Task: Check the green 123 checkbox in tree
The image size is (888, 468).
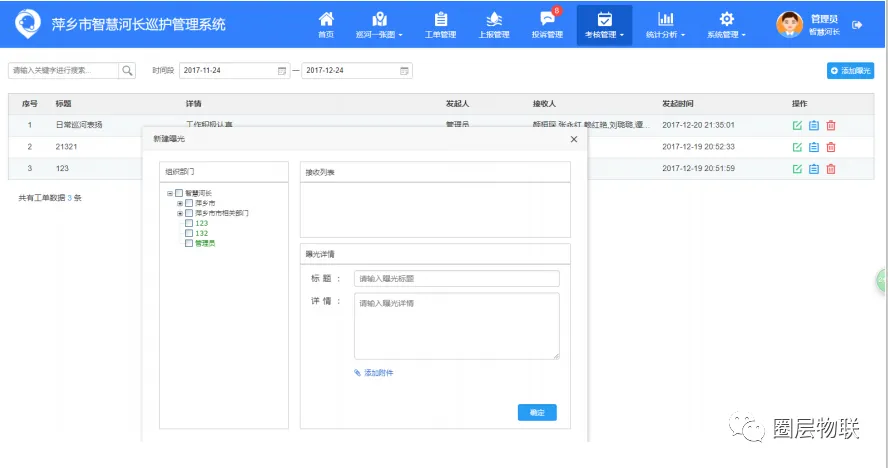Action: (189, 223)
